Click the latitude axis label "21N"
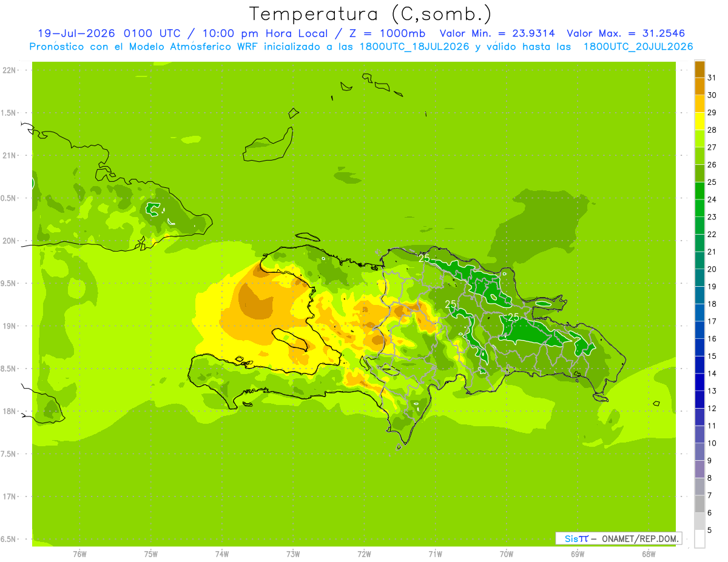The width and height of the screenshot is (728, 562). pos(10,156)
